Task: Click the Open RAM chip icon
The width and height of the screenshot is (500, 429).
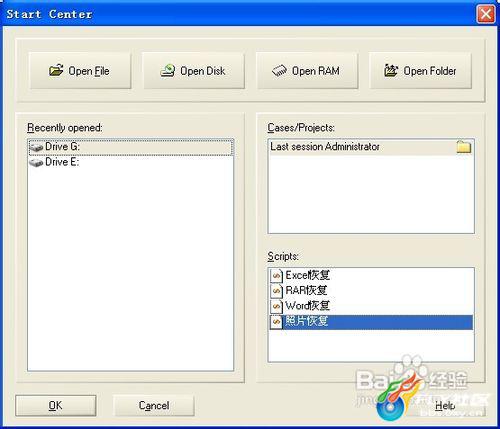Action: (x=279, y=71)
